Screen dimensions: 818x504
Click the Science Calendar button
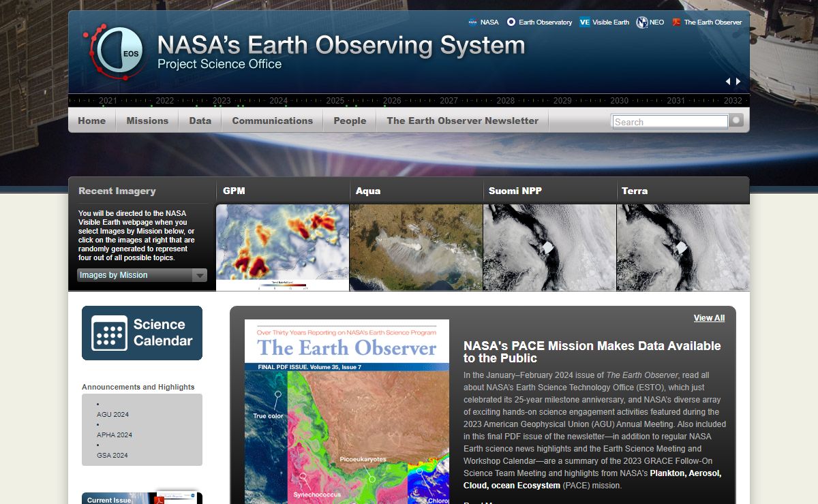[142, 333]
